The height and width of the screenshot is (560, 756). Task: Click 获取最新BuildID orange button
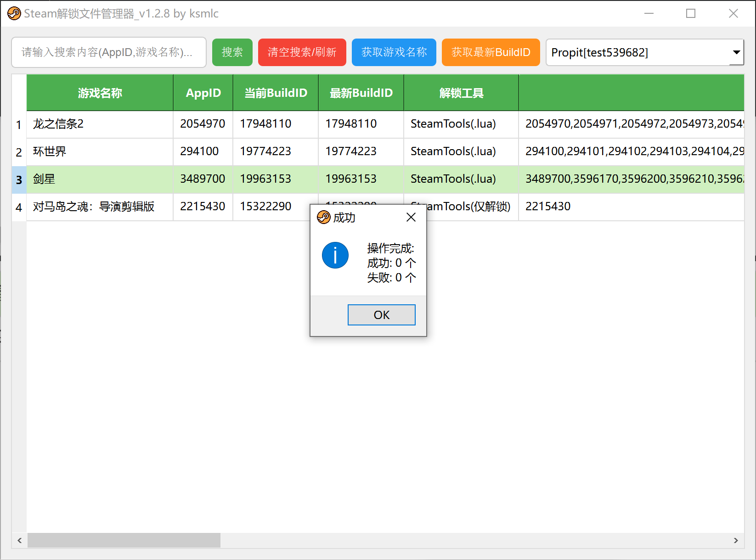click(x=491, y=52)
